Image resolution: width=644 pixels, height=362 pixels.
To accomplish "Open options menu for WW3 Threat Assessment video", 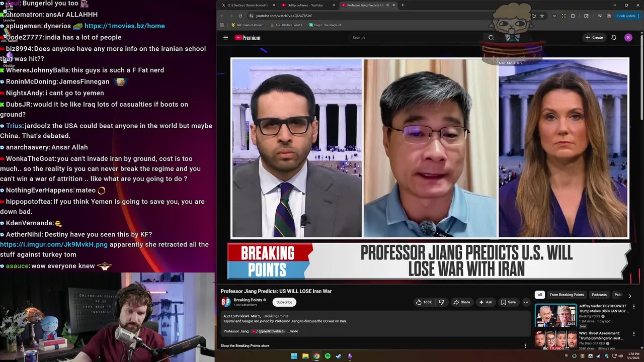I will (634, 334).
